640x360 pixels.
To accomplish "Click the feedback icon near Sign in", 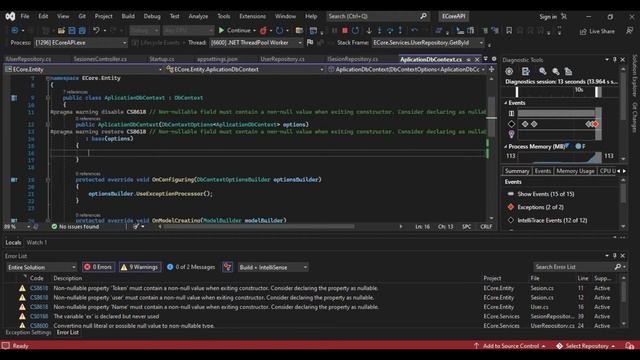I will (564, 17).
